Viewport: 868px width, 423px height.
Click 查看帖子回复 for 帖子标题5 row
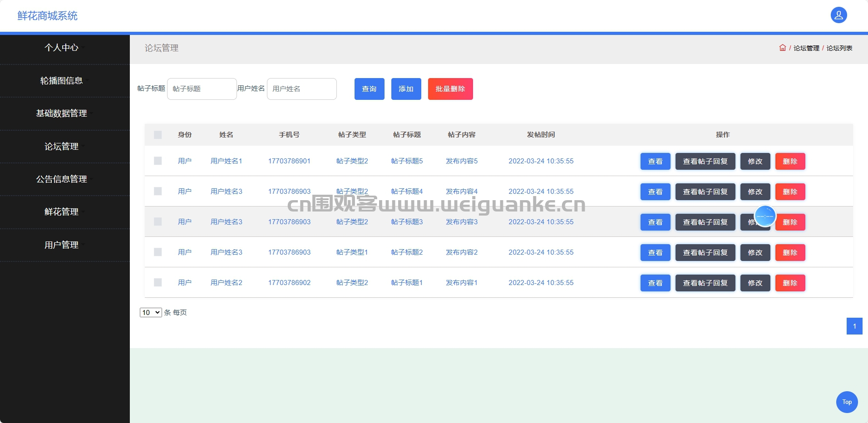click(x=705, y=161)
